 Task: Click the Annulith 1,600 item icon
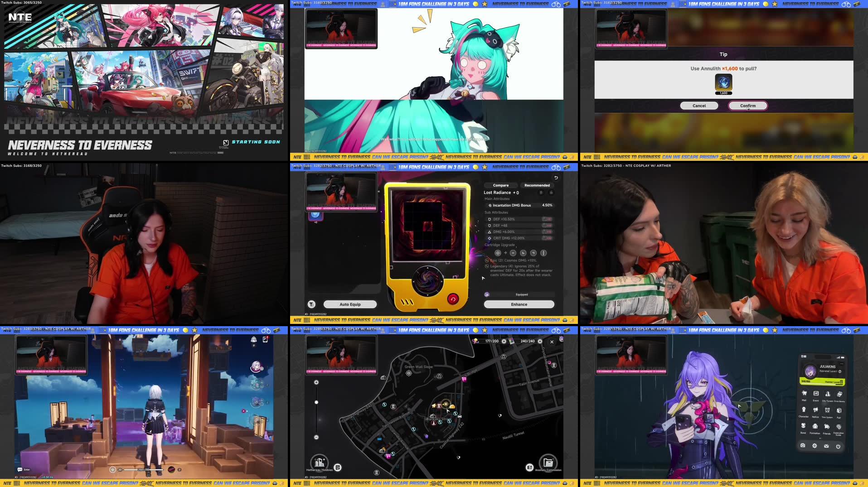(x=723, y=83)
